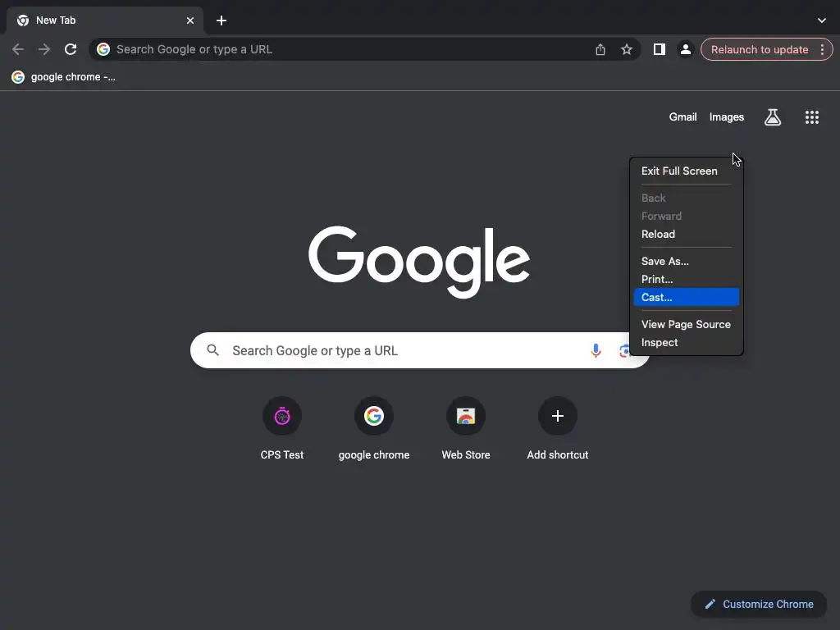Open the Web Store shortcut
Viewport: 840px width, 630px height.
pos(466,429)
